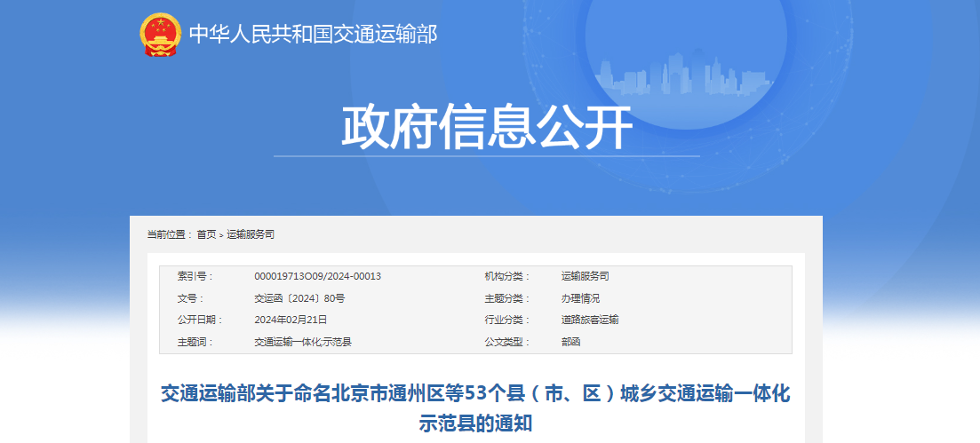Click industry category value 道路旅客运输
Viewport: 980px width, 443px height.
click(x=590, y=320)
